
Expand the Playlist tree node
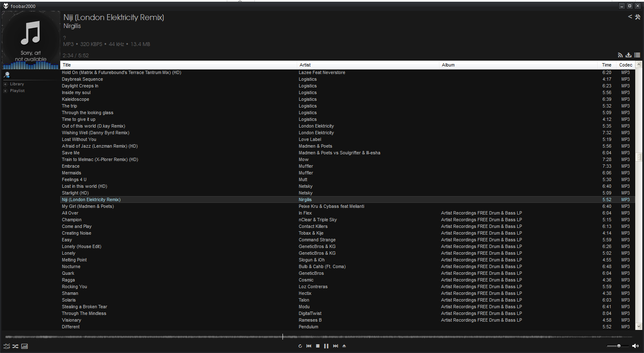click(x=5, y=91)
